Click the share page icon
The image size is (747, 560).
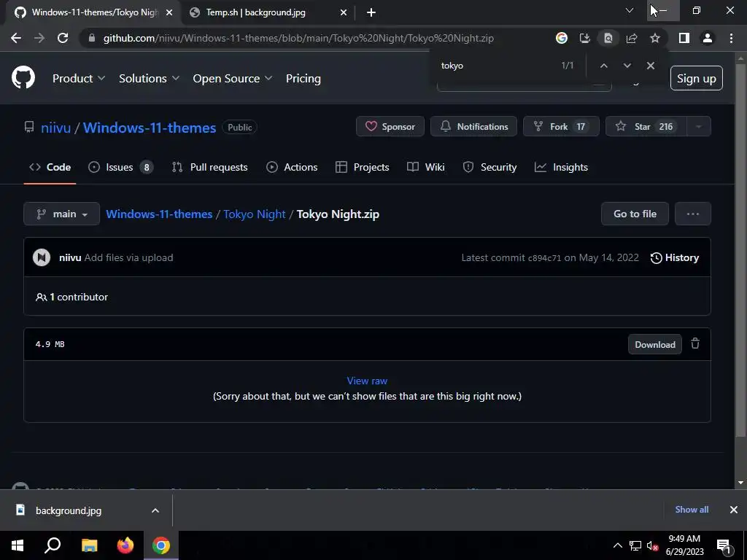632,38
